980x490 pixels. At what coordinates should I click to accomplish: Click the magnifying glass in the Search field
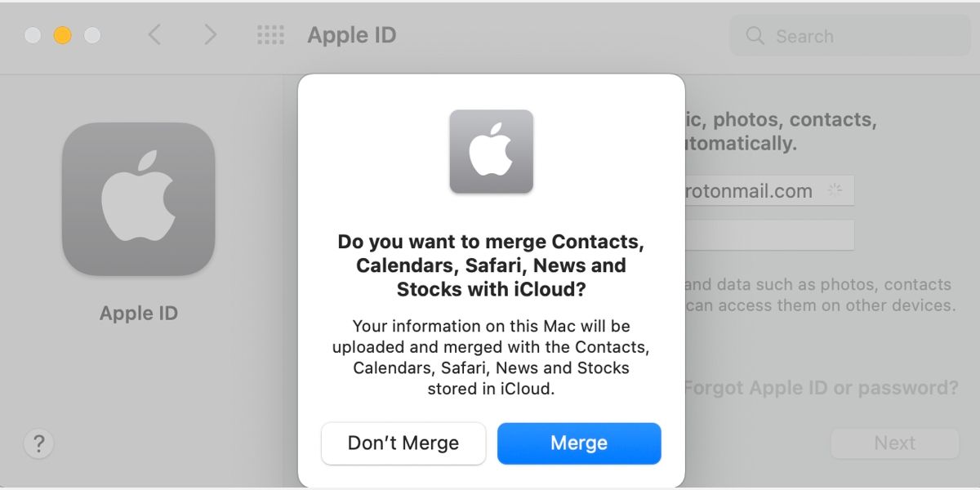click(x=753, y=36)
